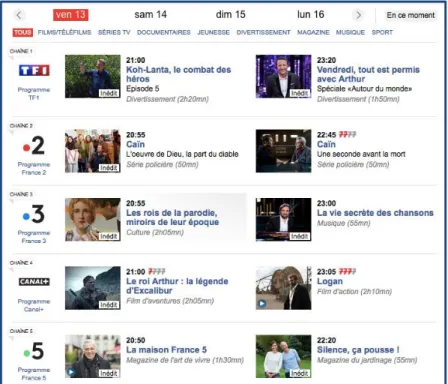Click 'Magazine du jardinage (55mn)' text
The width and height of the screenshot is (448, 384).
point(367,360)
